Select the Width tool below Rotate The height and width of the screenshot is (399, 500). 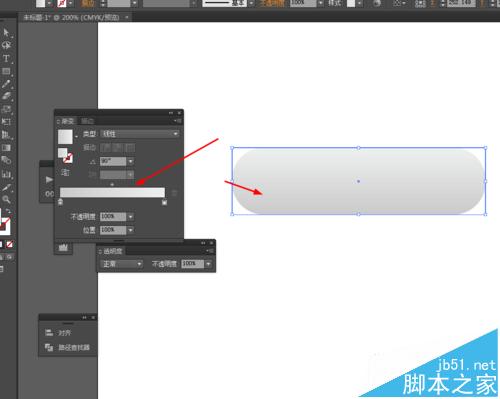(6, 122)
